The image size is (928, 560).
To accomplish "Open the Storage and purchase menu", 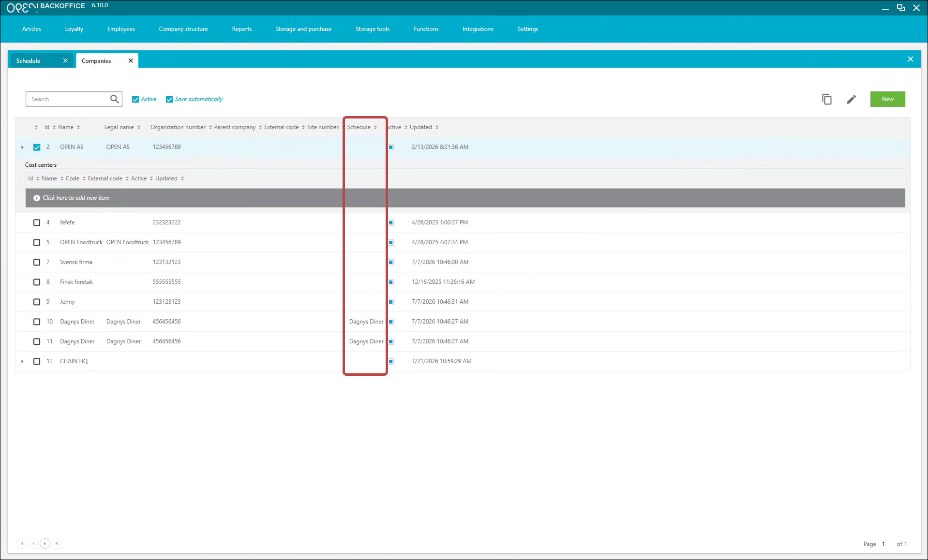I will pyautogui.click(x=303, y=29).
